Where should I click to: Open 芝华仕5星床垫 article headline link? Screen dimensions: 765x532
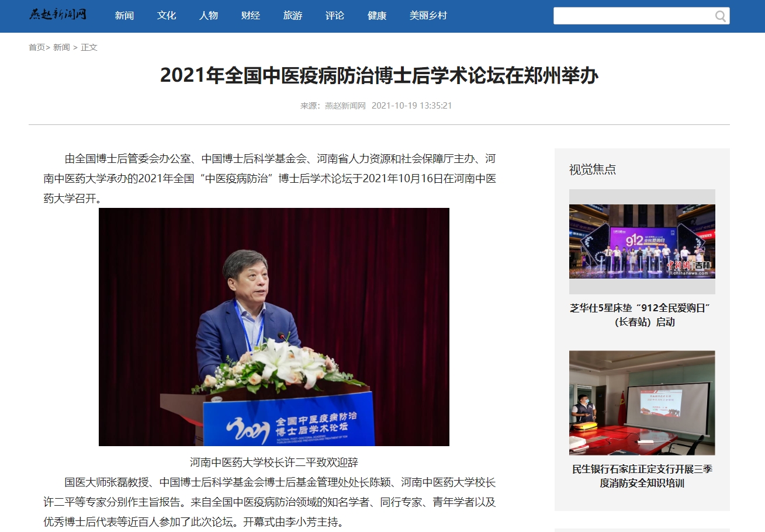(x=642, y=315)
